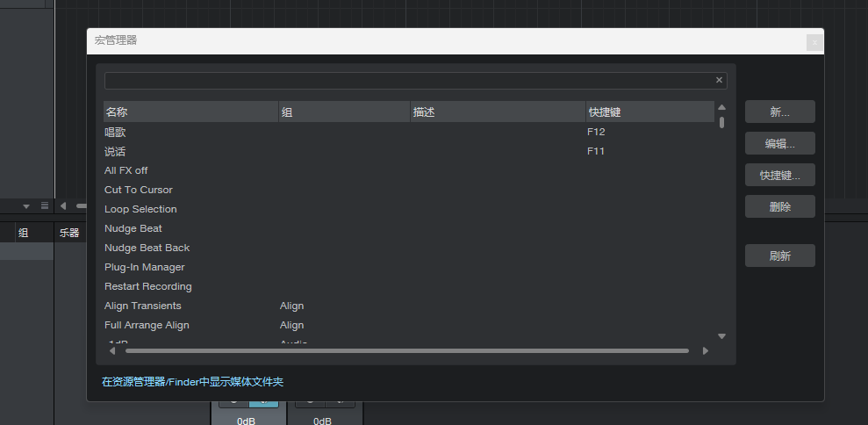Click the 删除 button
The width and height of the screenshot is (868, 425).
pyautogui.click(x=779, y=206)
